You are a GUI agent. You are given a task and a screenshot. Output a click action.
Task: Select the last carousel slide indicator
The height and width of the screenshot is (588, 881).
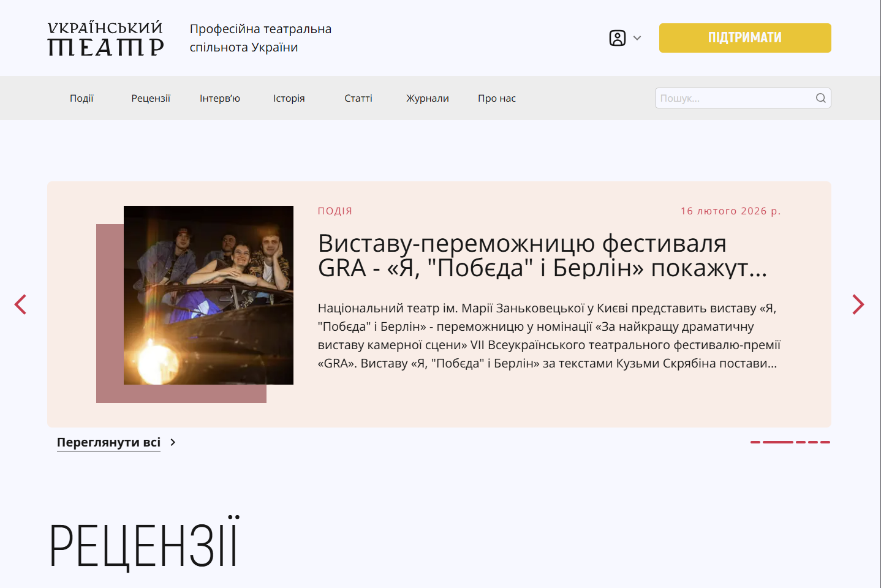(x=825, y=442)
